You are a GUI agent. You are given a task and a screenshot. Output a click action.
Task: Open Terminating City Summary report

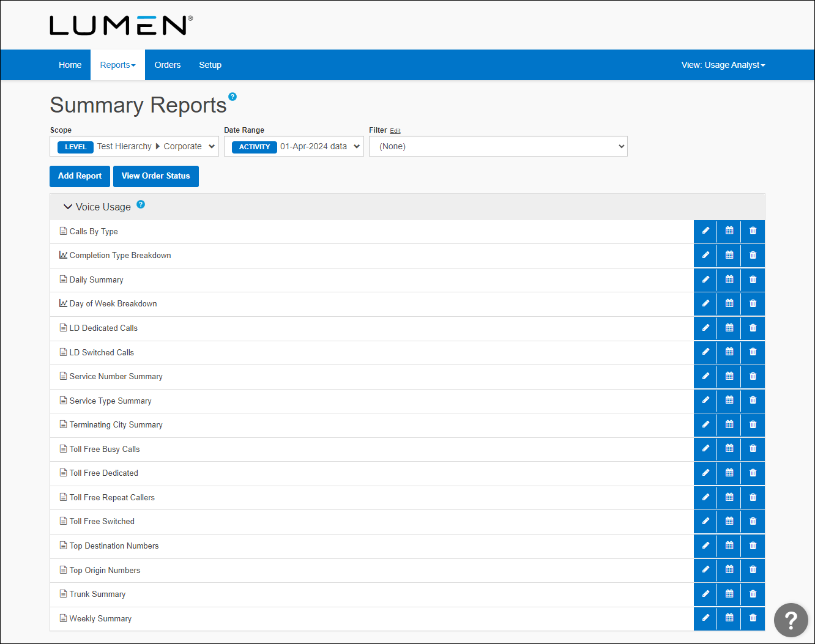tap(116, 424)
